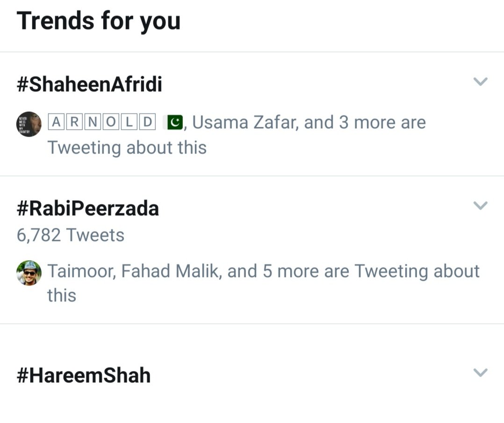Click the word 'this' under #RabiPeerzada

[x=62, y=295]
